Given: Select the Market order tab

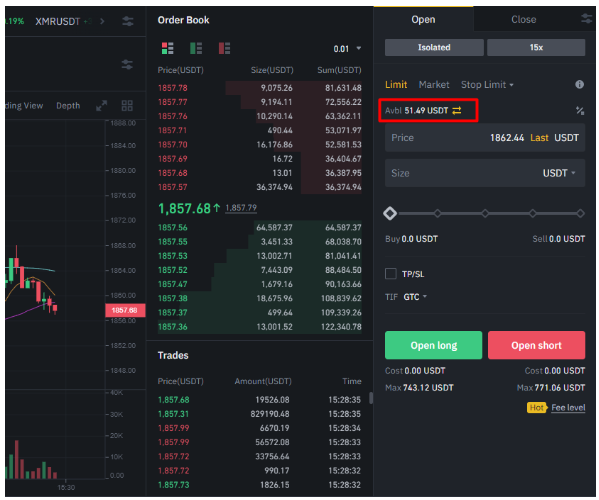Looking at the screenshot, I should (434, 85).
